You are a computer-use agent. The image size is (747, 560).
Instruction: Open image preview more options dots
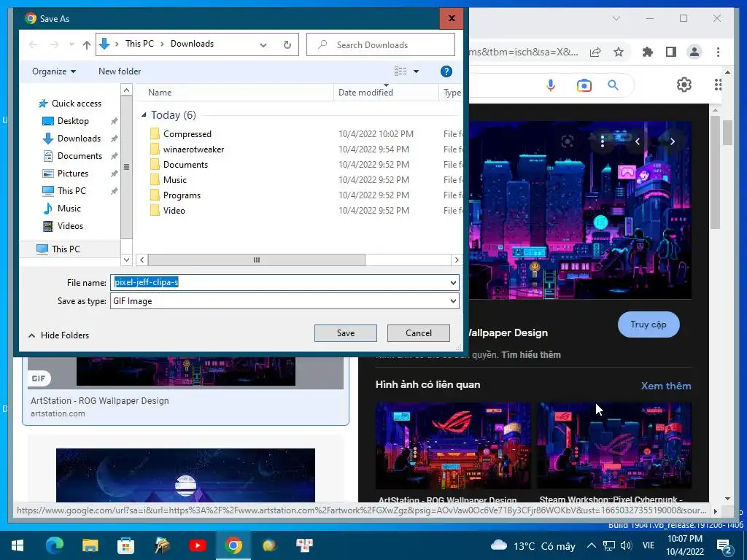603,141
